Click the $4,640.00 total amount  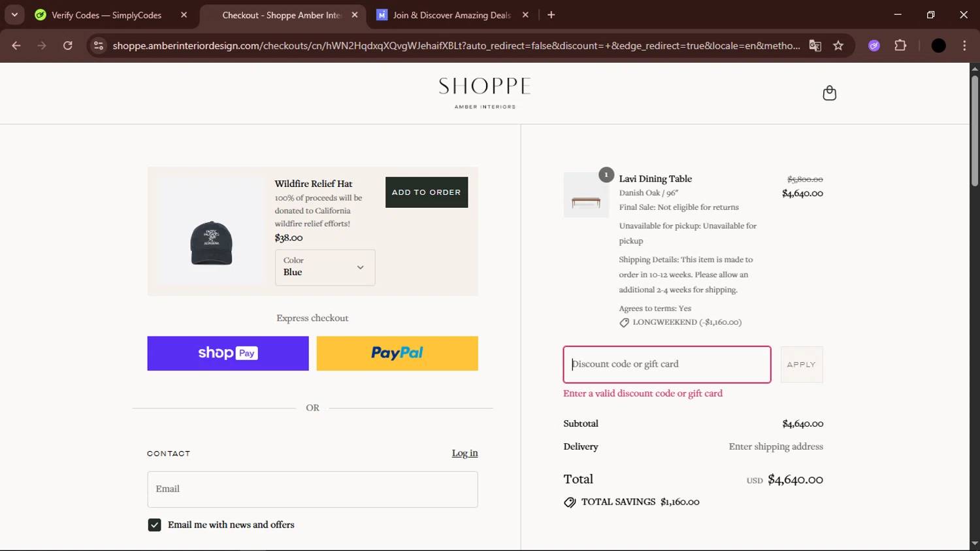coord(795,479)
